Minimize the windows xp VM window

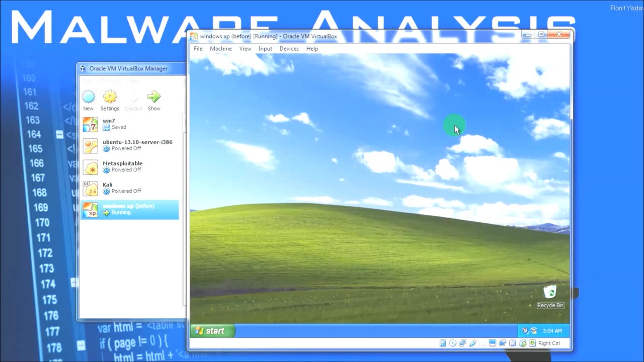pos(527,35)
